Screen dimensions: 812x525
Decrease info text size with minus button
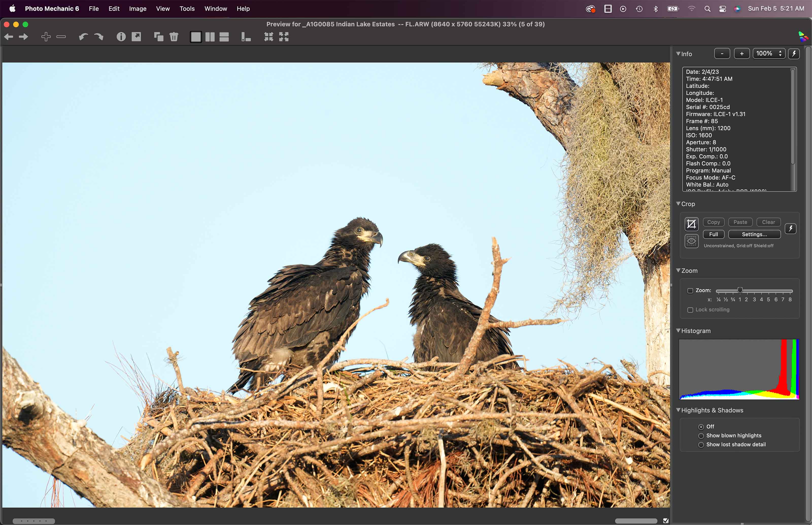tap(722, 54)
